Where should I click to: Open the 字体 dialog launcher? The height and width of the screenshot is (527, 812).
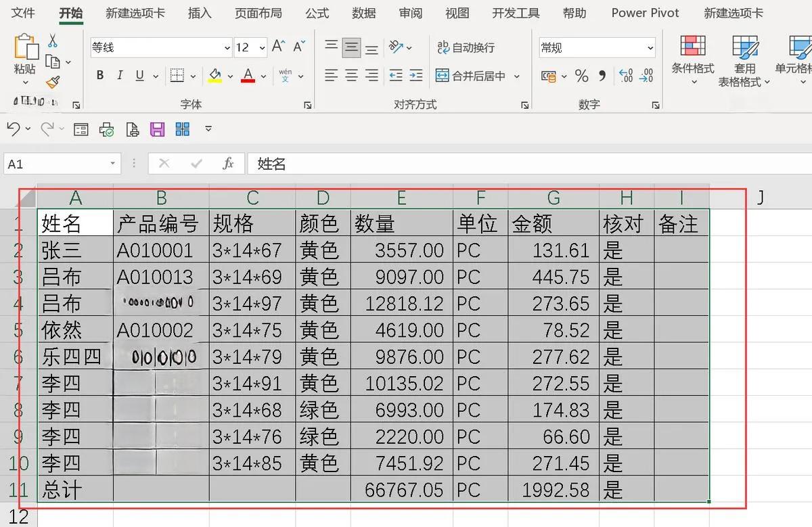(308, 105)
